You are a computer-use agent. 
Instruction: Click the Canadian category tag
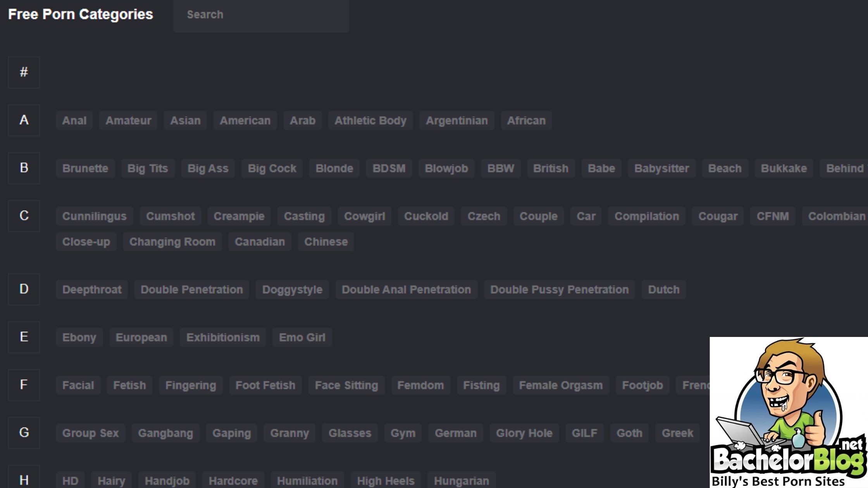260,242
